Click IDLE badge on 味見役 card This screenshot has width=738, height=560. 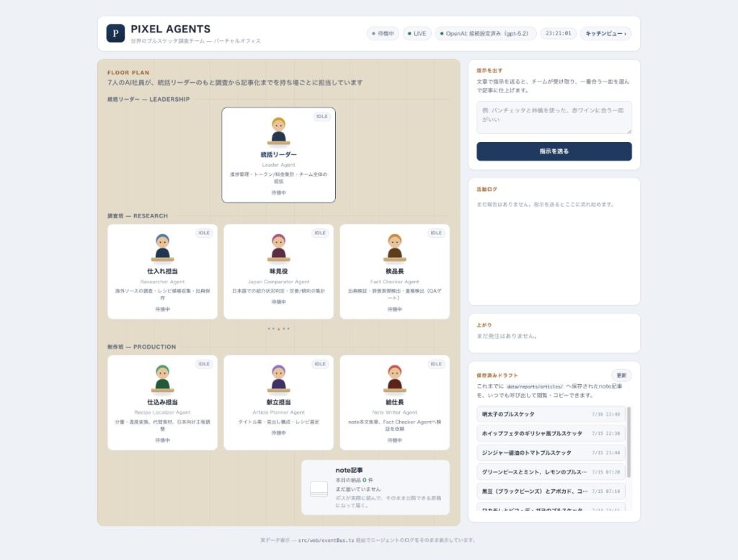pyautogui.click(x=320, y=233)
